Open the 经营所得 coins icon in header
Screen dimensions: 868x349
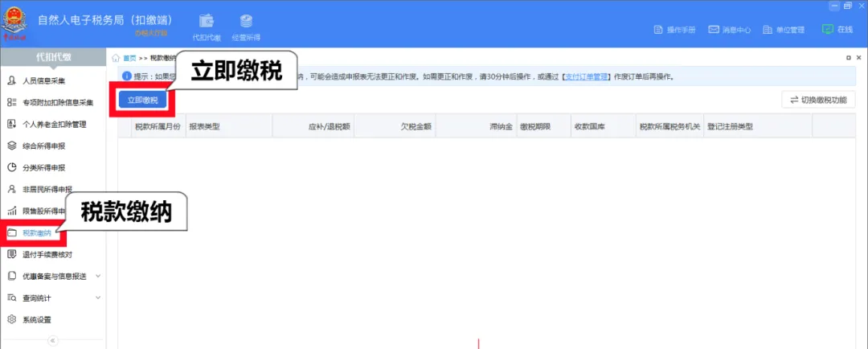pos(246,21)
